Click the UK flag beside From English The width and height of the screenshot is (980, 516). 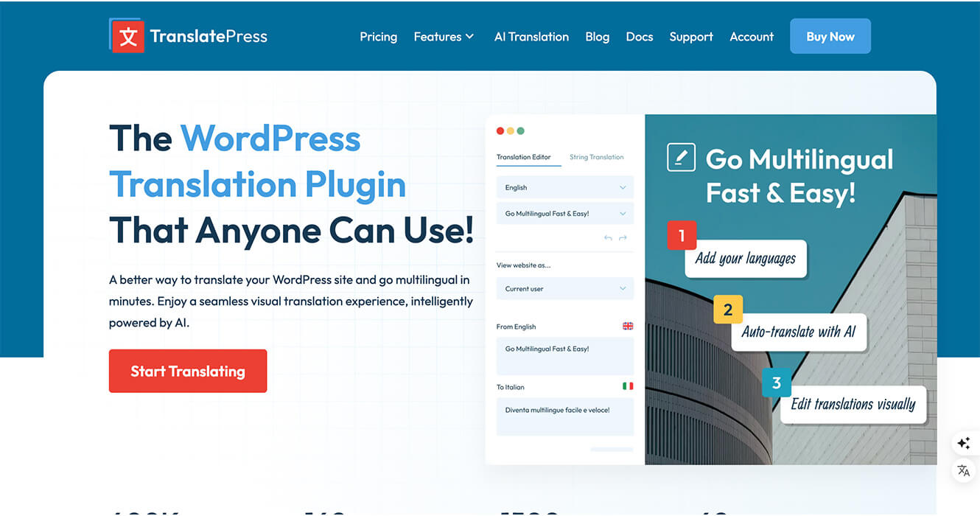(x=628, y=326)
